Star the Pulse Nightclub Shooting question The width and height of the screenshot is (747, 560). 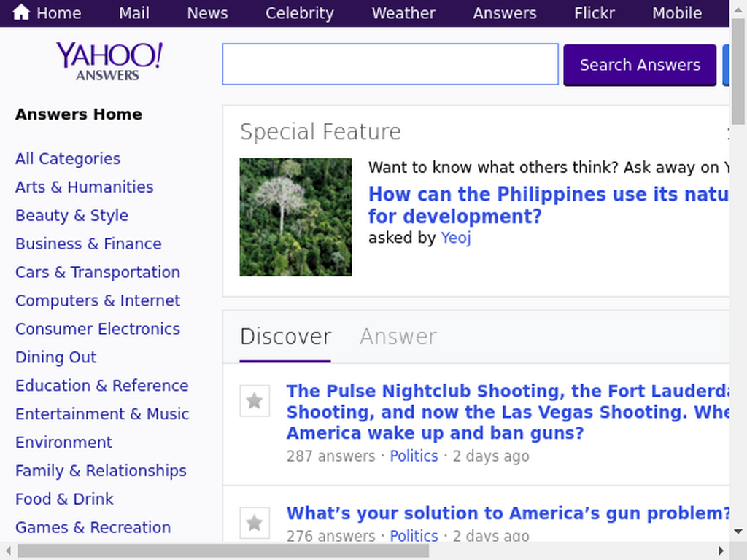point(255,400)
